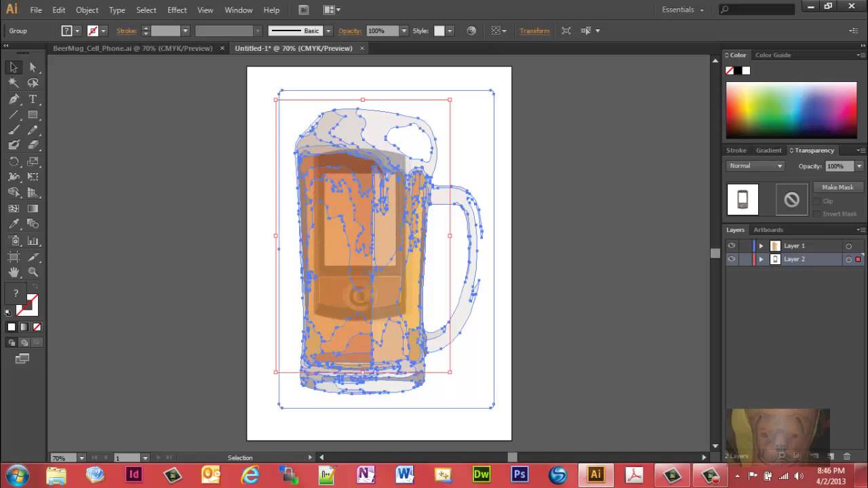868x488 pixels.
Task: Open the zoom level dropdown at 70%
Action: tap(82, 458)
